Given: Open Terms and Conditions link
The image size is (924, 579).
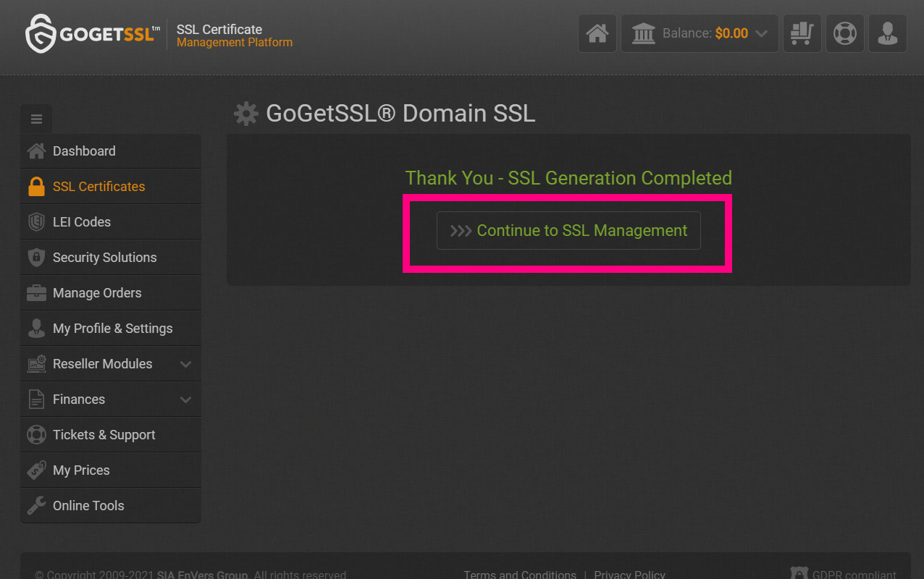Looking at the screenshot, I should (520, 575).
